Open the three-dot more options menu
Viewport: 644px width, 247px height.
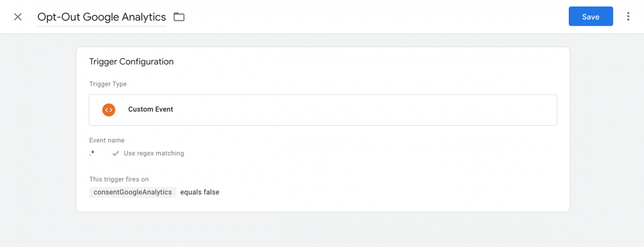click(x=628, y=17)
